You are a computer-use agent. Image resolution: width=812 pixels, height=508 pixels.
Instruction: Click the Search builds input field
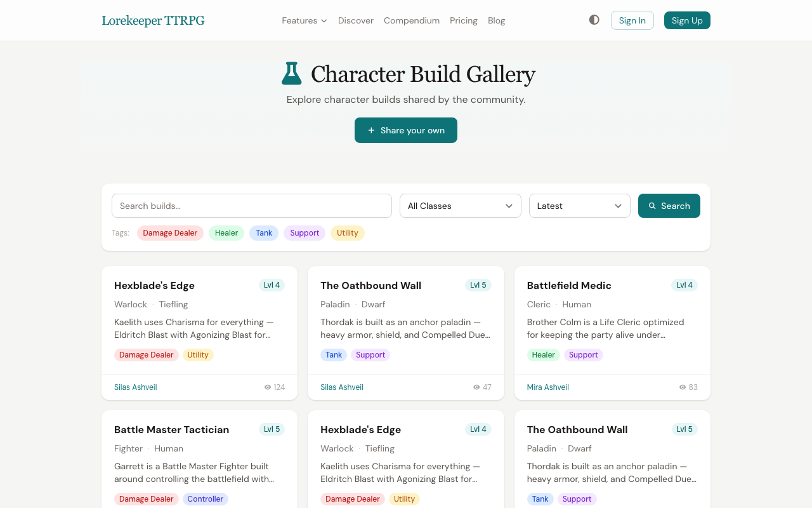(x=251, y=206)
